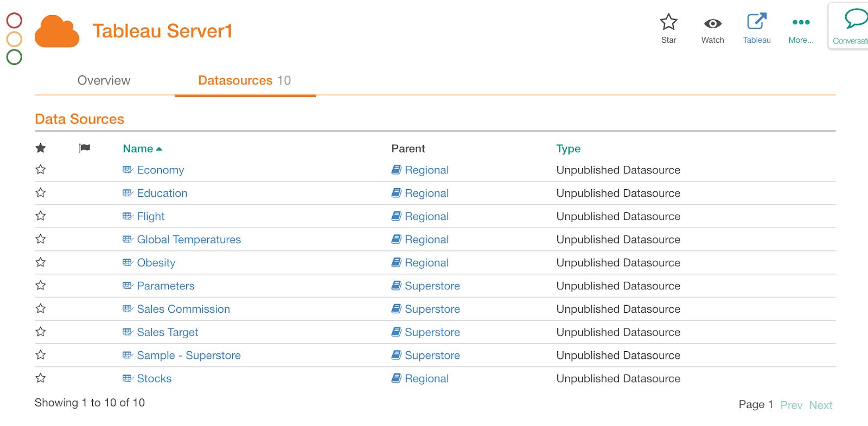The height and width of the screenshot is (426, 868).
Task: Open the Flight datasource link
Action: (x=151, y=216)
